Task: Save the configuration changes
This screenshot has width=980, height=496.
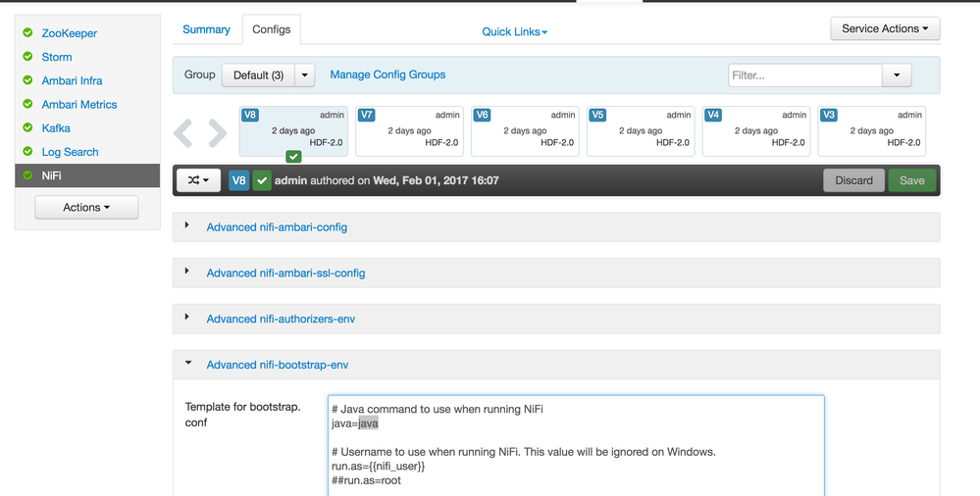Action: click(x=912, y=180)
